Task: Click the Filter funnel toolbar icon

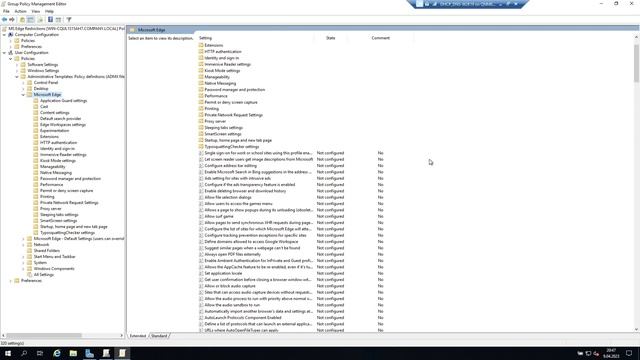Action: (x=69, y=20)
